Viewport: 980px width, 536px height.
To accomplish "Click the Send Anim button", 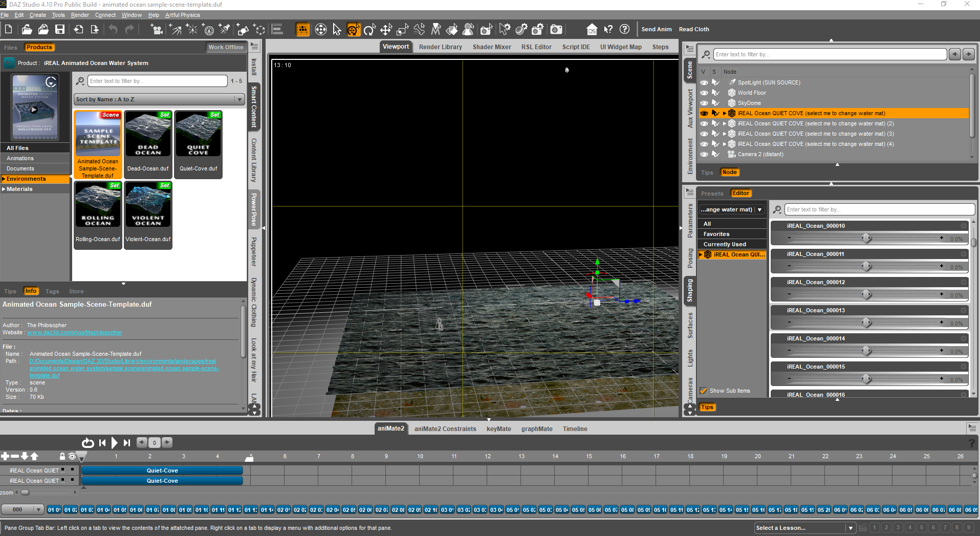I will tap(657, 29).
